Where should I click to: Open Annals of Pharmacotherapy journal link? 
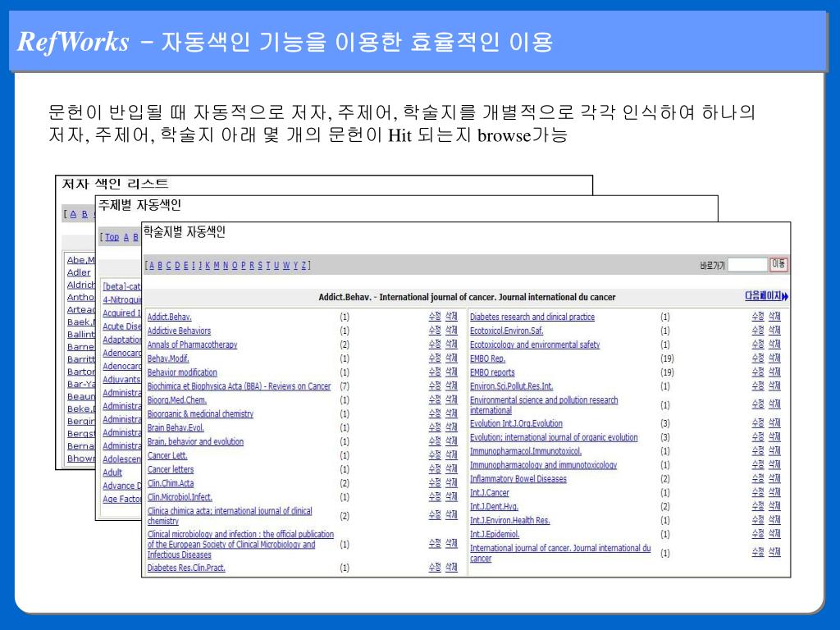click(192, 345)
